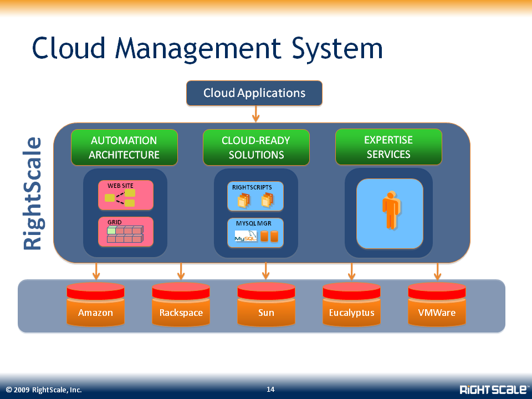Click the WEB SITE label text
The width and height of the screenshot is (532, 399).
[120, 186]
